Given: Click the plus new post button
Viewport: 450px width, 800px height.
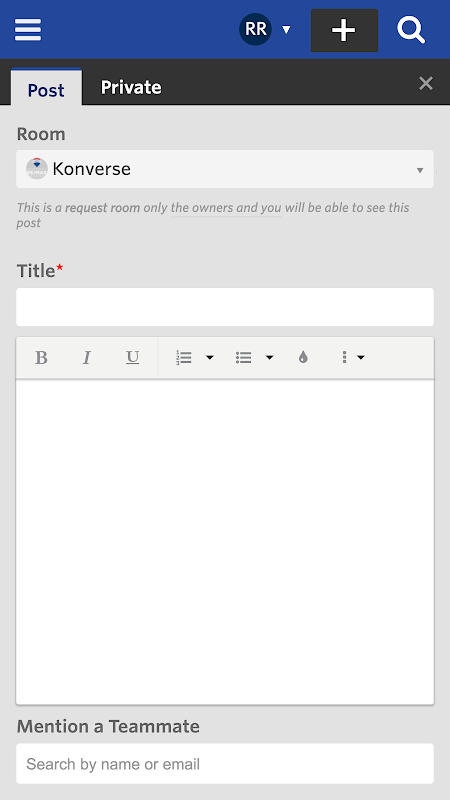Looking at the screenshot, I should point(344,30).
